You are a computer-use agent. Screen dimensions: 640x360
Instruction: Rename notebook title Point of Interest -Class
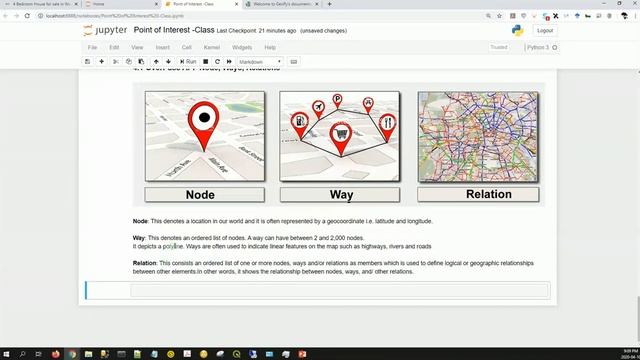(x=174, y=30)
